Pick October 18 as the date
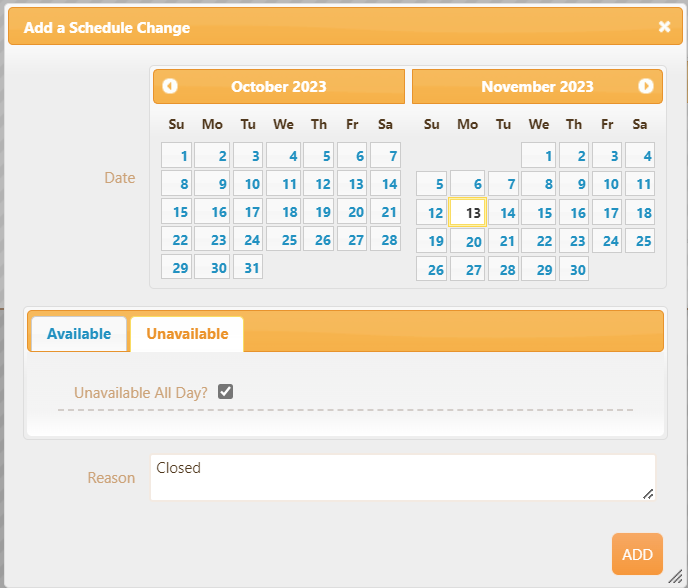The width and height of the screenshot is (688, 588). [284, 212]
